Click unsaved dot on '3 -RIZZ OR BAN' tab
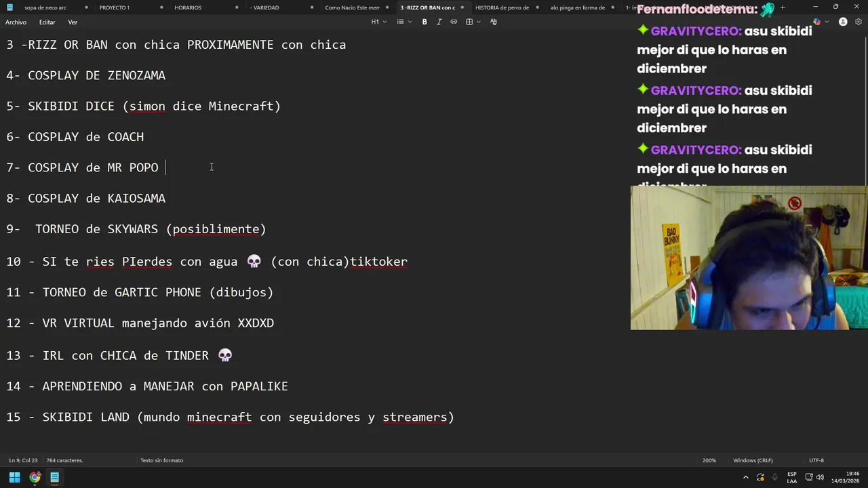Viewport: 868px width, 488px height. [462, 7]
